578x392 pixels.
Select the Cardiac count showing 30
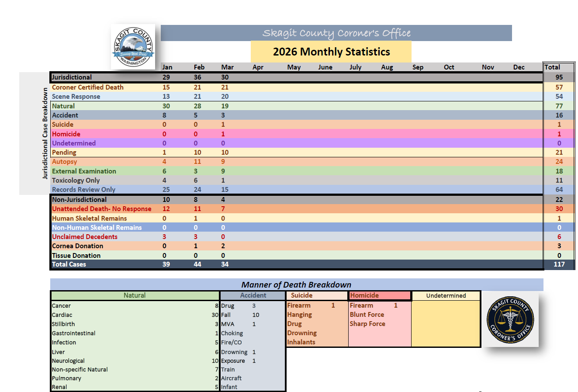pyautogui.click(x=214, y=315)
